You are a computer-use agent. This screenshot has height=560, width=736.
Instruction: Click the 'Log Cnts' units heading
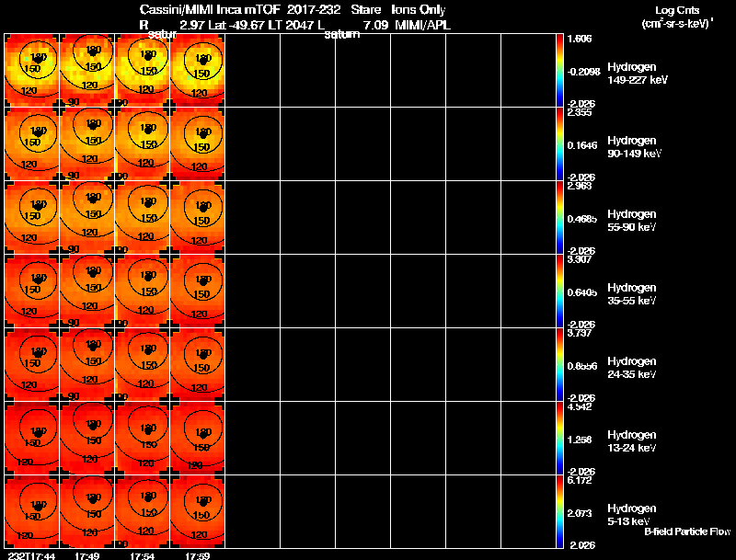(x=677, y=10)
